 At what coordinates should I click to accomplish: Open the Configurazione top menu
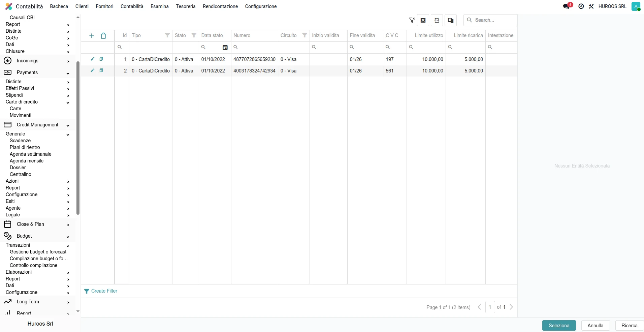tap(261, 6)
